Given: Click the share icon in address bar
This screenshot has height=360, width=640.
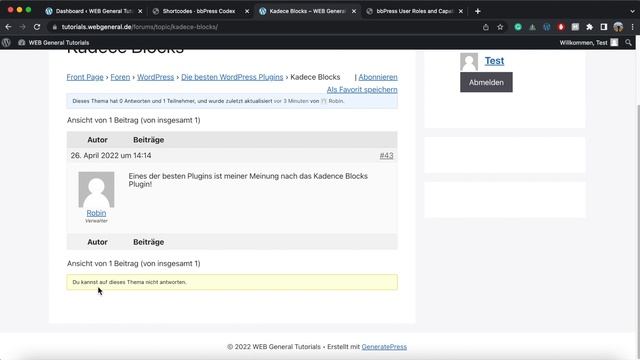Looking at the screenshot, I should 486,27.
